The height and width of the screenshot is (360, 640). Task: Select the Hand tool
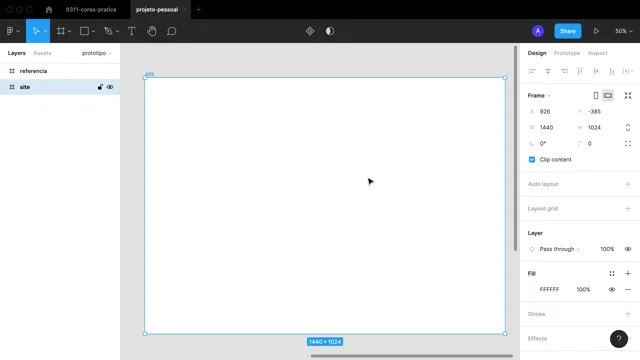click(x=151, y=31)
